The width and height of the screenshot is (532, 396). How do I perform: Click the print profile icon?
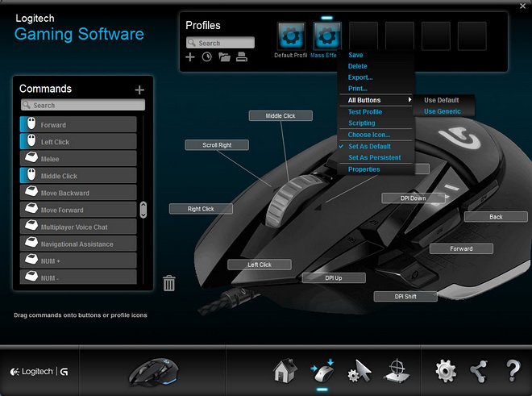coord(242,57)
